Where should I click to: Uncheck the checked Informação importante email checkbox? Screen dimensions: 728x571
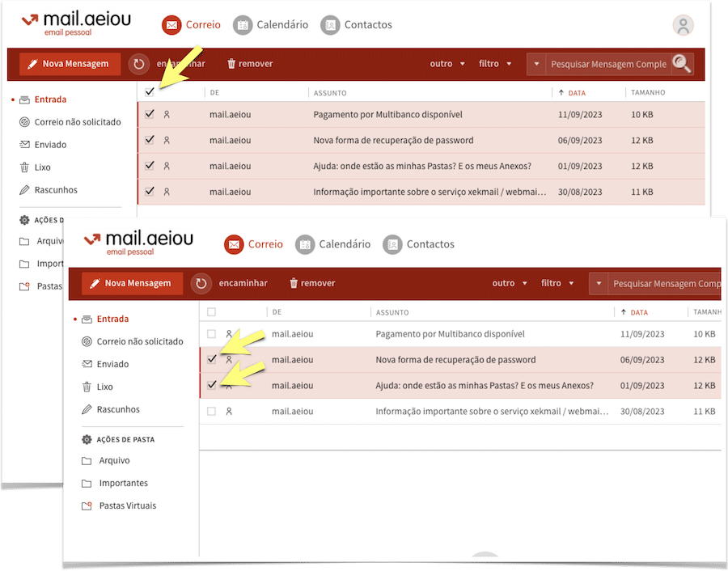tap(150, 192)
